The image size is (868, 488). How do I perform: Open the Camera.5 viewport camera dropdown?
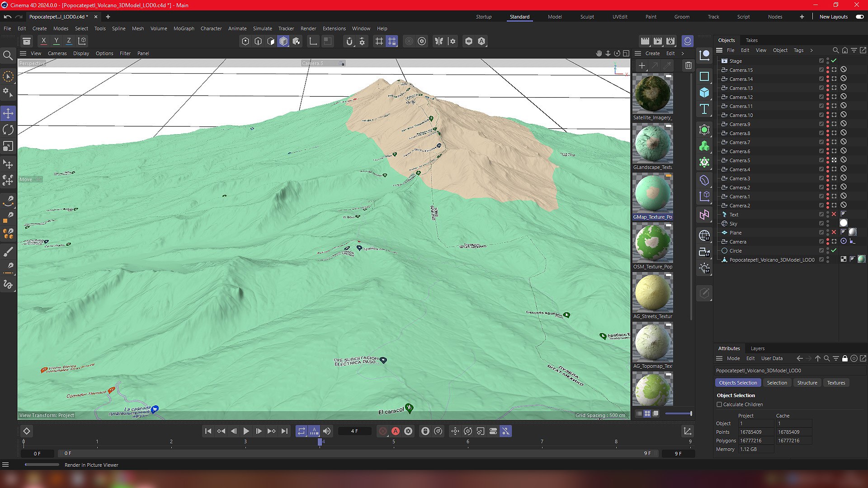tap(323, 63)
